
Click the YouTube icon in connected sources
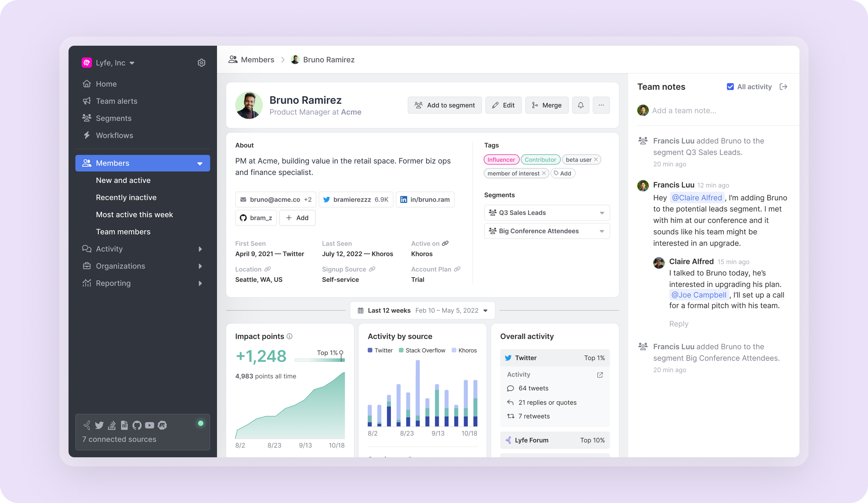pyautogui.click(x=150, y=425)
